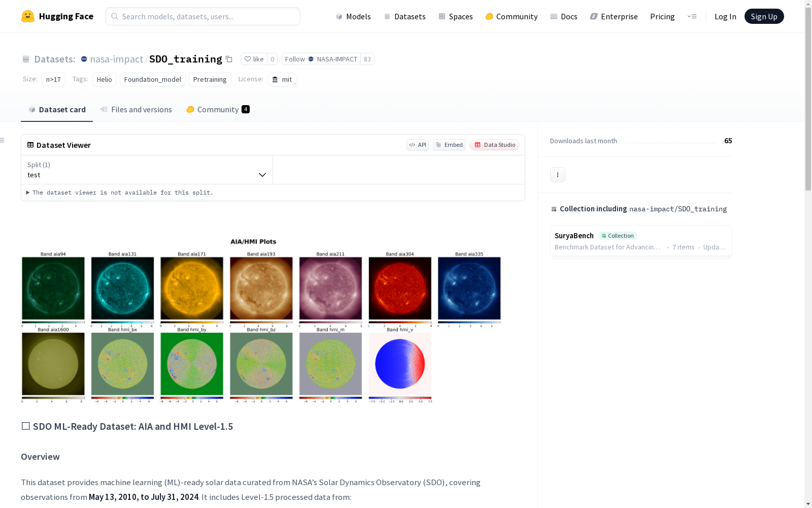
Task: Open the Community navigation item in header
Action: [512, 16]
